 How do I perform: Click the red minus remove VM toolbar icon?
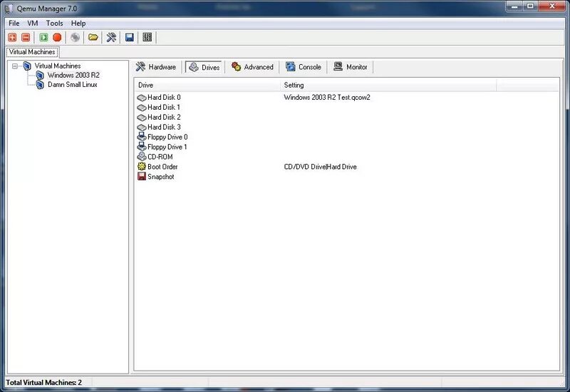coord(26,37)
